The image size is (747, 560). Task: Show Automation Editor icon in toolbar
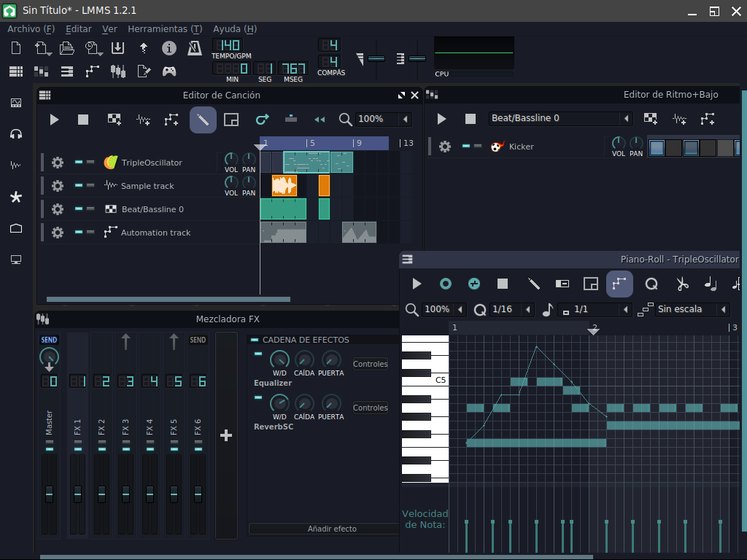tap(93, 71)
